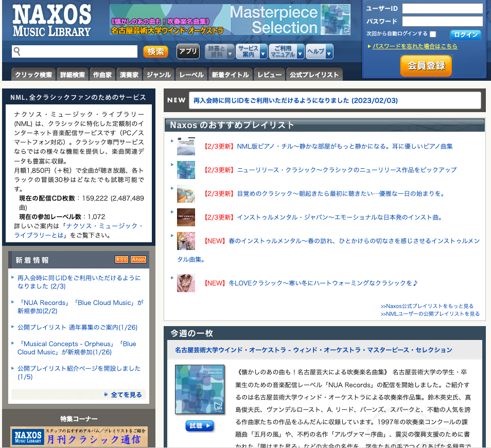This screenshot has height=448, width=491.
Task: Open 春のインストゥルメンタル playlist link
Action: [328, 250]
